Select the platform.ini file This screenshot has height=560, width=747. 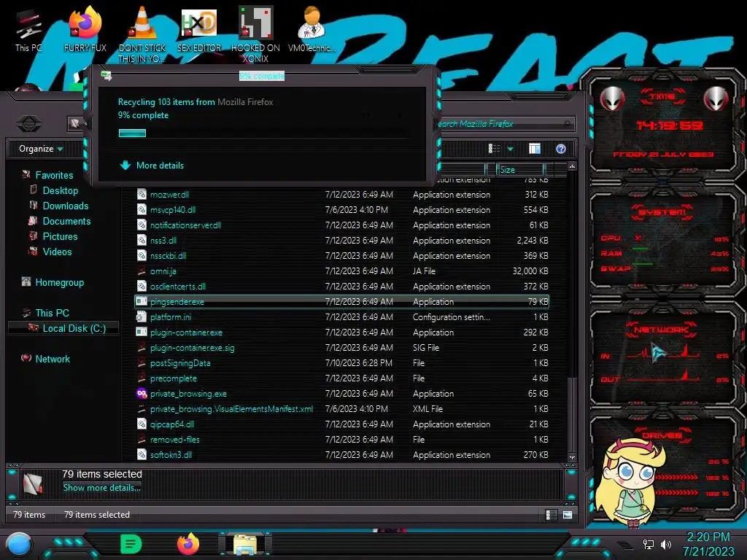[x=341, y=316]
